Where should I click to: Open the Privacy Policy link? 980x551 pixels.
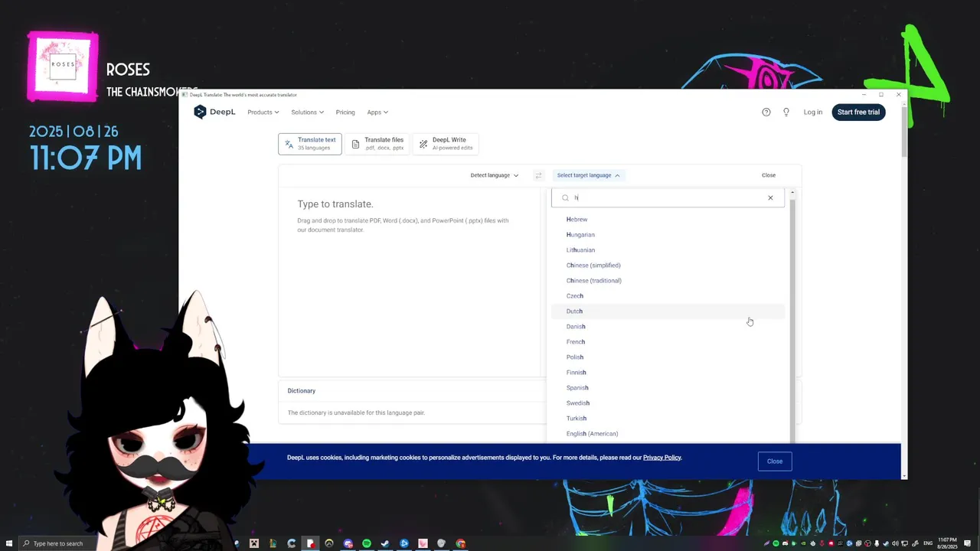coord(661,458)
